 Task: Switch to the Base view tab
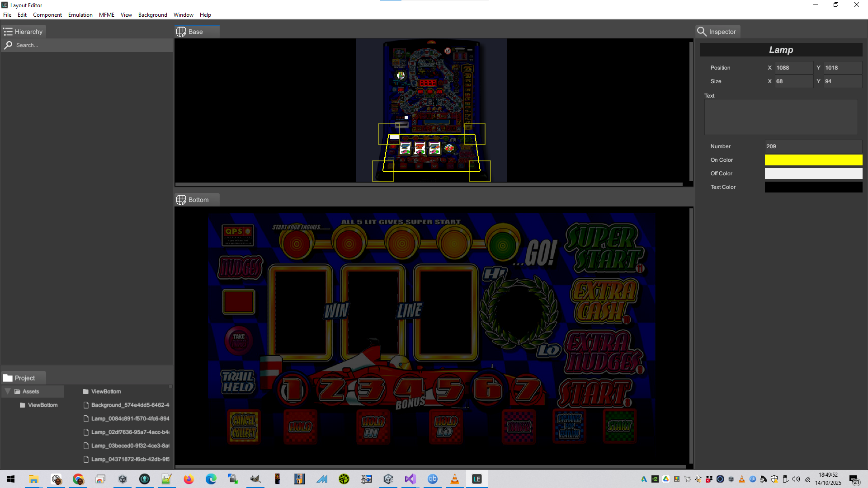click(x=195, y=32)
